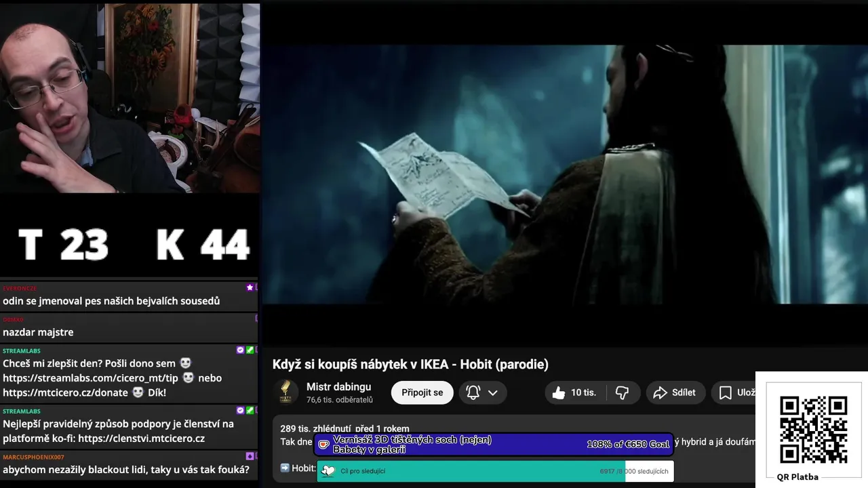Click the Mistr dabingu channel avatar
Image resolution: width=868 pixels, height=488 pixels.
pos(285,392)
